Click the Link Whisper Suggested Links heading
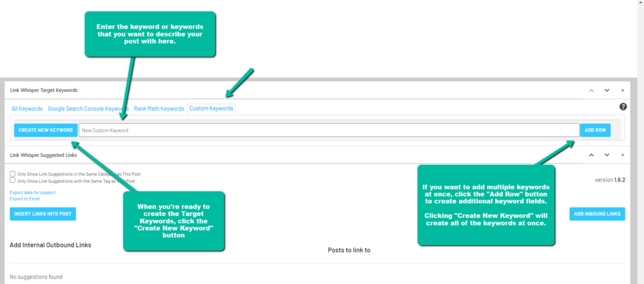Screen dimensions: 644x284 [x=43, y=155]
